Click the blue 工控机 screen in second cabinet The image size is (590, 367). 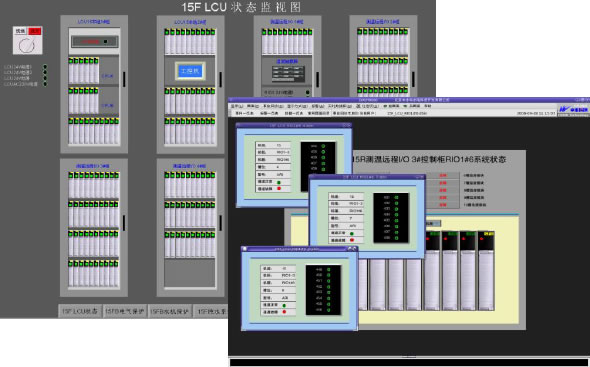click(x=190, y=71)
